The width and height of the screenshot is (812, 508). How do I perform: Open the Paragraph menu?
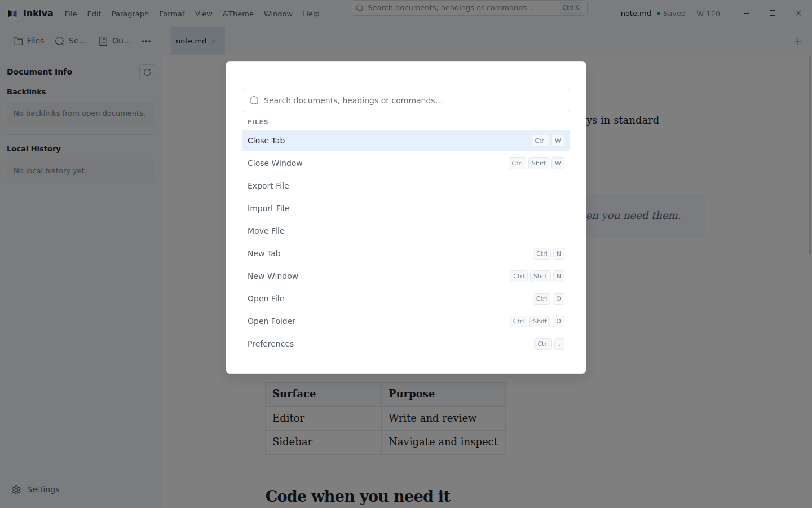pos(130,14)
